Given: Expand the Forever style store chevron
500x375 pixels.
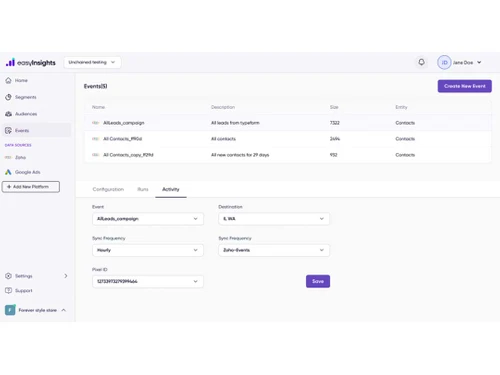Looking at the screenshot, I should (x=64, y=310).
